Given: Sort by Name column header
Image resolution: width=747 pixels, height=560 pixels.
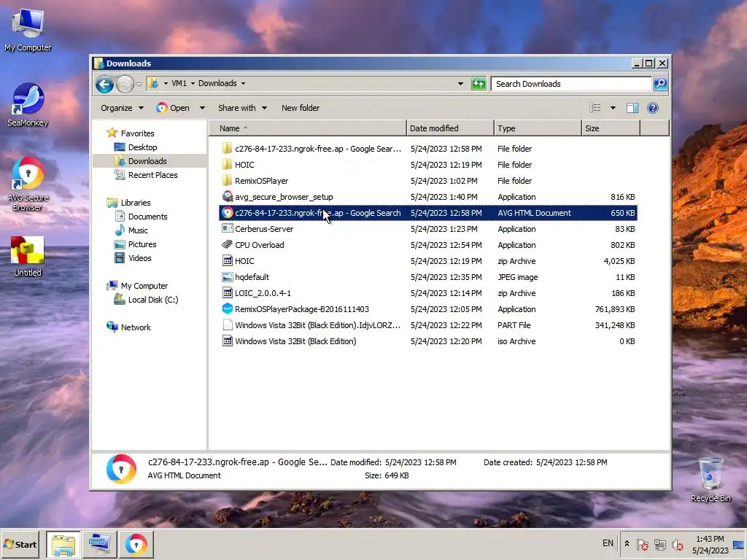Looking at the screenshot, I should pos(308,128).
